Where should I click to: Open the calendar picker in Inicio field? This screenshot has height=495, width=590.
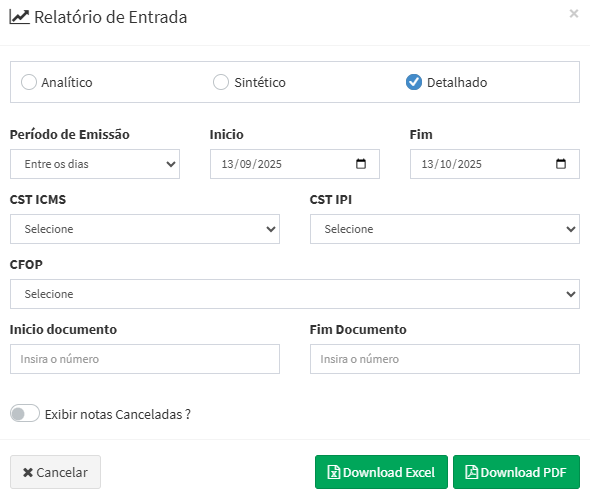tap(361, 164)
